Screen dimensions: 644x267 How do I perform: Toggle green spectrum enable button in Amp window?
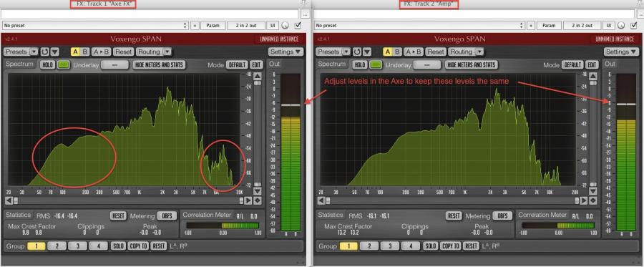coord(376,65)
